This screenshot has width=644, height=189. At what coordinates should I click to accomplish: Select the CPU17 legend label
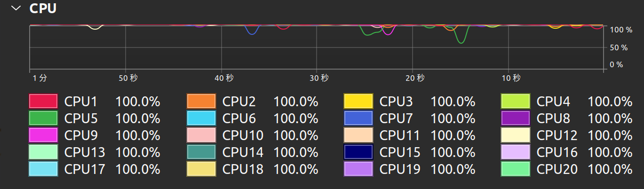(x=85, y=169)
